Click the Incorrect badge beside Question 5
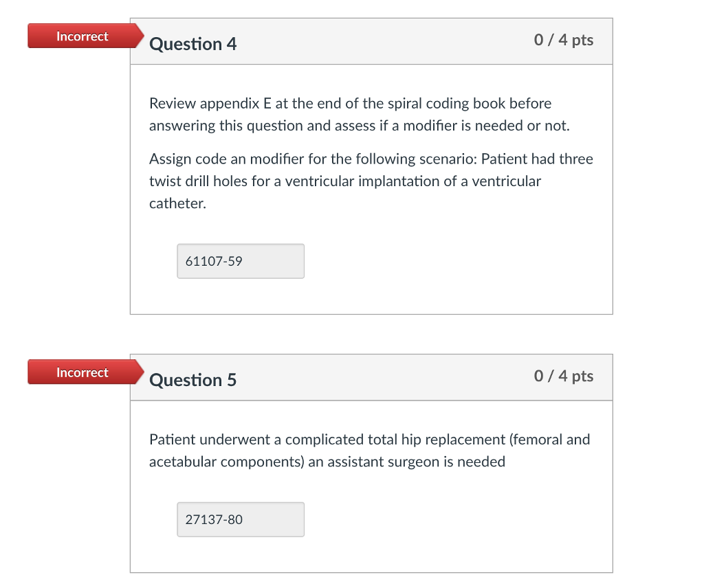 click(82, 372)
